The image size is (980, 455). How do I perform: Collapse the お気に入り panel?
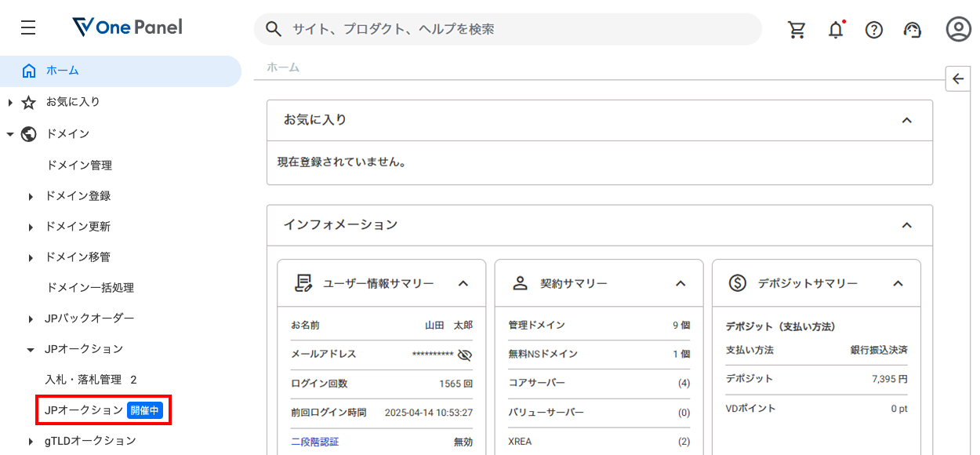[x=906, y=120]
